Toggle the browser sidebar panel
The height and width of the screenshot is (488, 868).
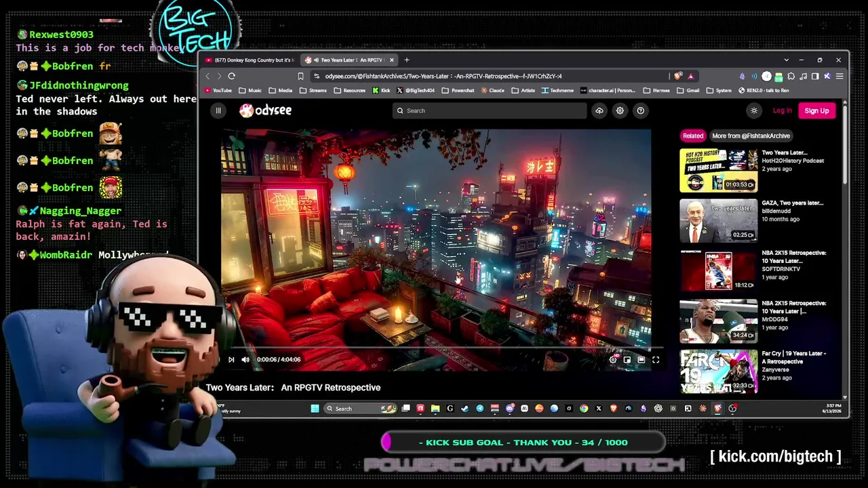click(815, 76)
